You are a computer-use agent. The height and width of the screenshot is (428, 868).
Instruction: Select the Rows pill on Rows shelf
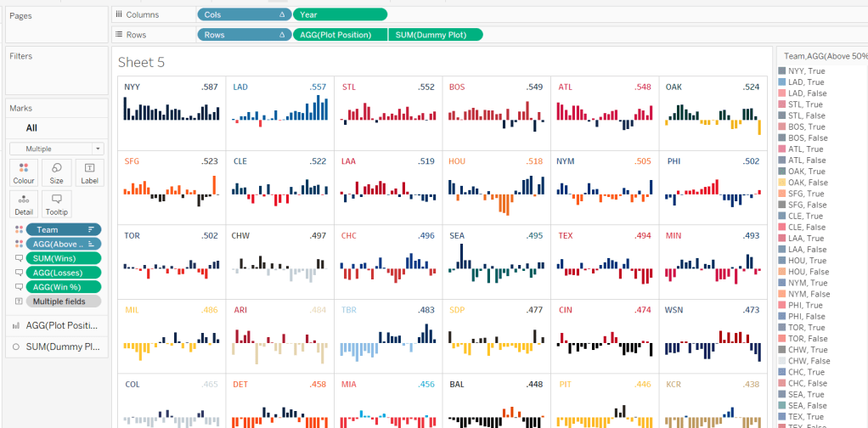point(244,35)
